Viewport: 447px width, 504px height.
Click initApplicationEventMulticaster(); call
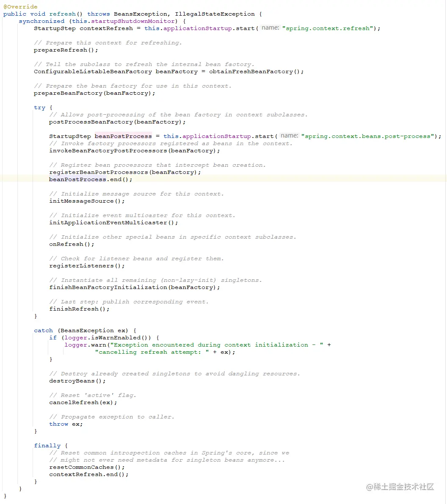[x=113, y=223]
